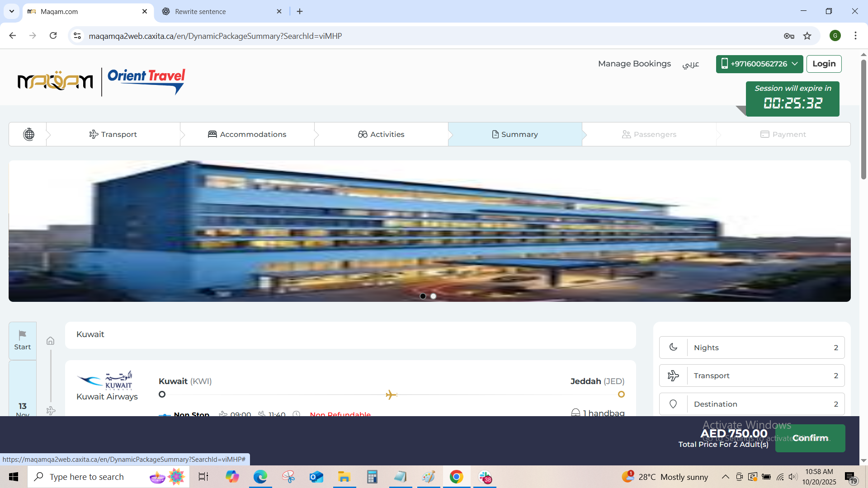
Task: Click the location pin icon beside Destination
Action: [x=673, y=404]
